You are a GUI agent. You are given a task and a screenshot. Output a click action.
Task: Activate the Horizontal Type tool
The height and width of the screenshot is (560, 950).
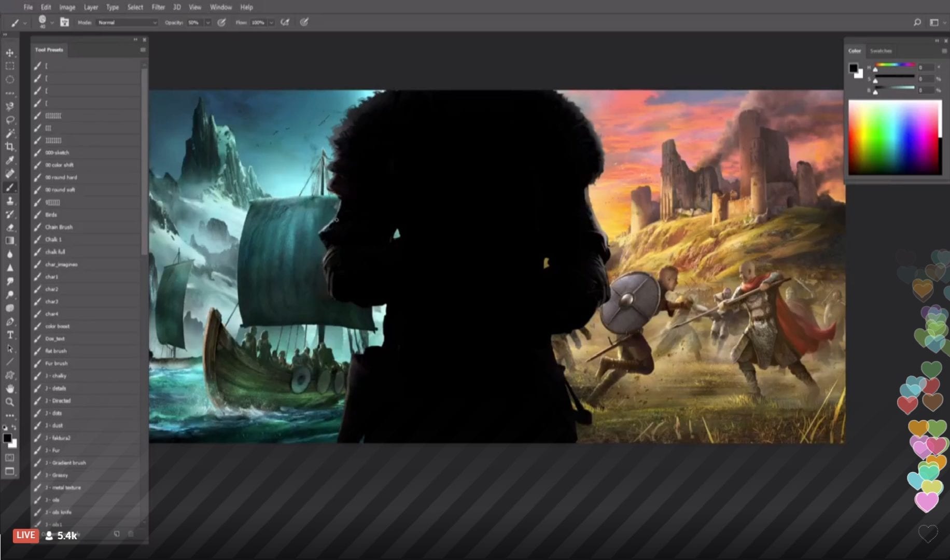10,335
